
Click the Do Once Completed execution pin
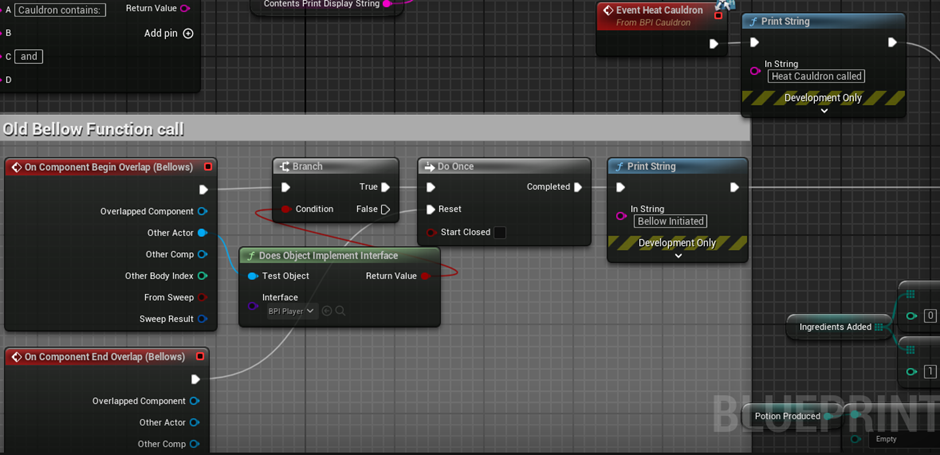point(578,187)
